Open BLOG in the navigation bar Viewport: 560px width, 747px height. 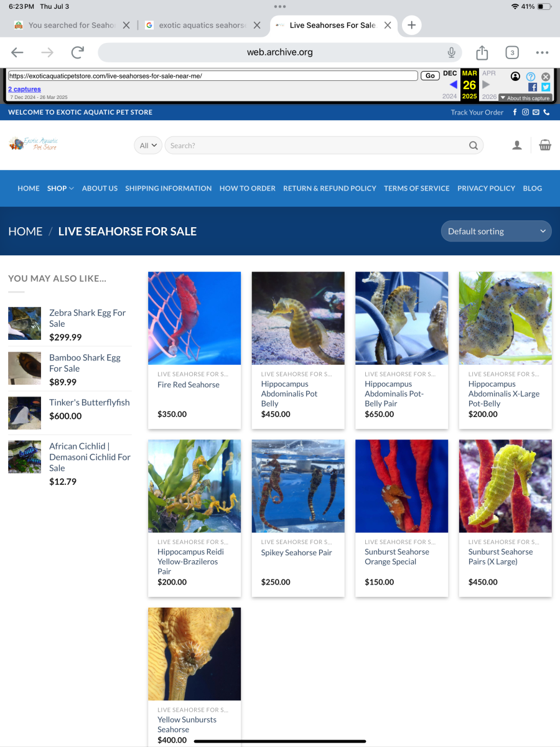click(533, 188)
